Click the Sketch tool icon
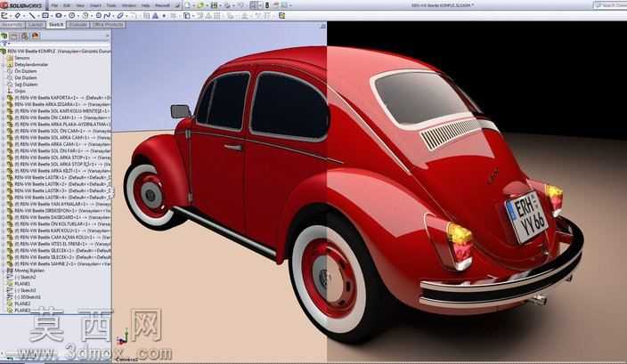 point(4,16)
